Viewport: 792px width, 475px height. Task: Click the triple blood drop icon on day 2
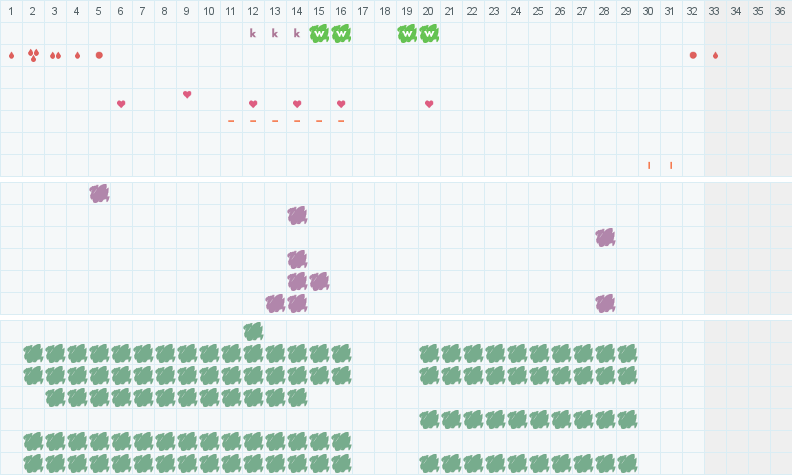tap(33, 55)
